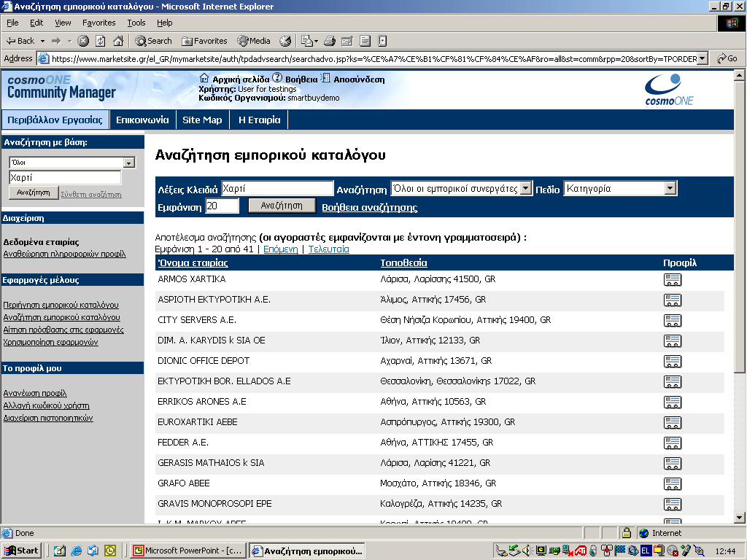
Task: Click the Edit page icon in toolbar
Action: point(347,41)
